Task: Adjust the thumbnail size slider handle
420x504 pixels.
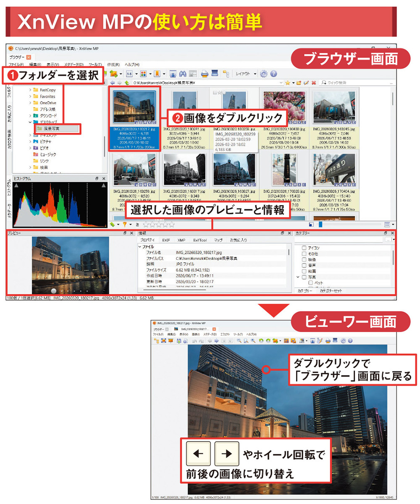Action: click(320, 224)
